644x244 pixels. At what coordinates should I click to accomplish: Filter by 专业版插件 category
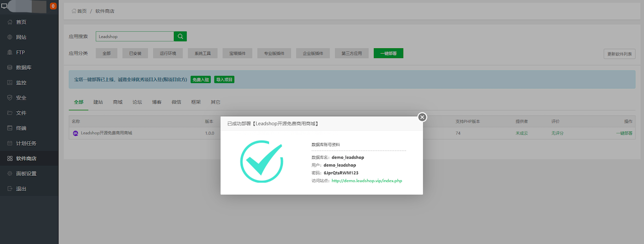pyautogui.click(x=274, y=53)
